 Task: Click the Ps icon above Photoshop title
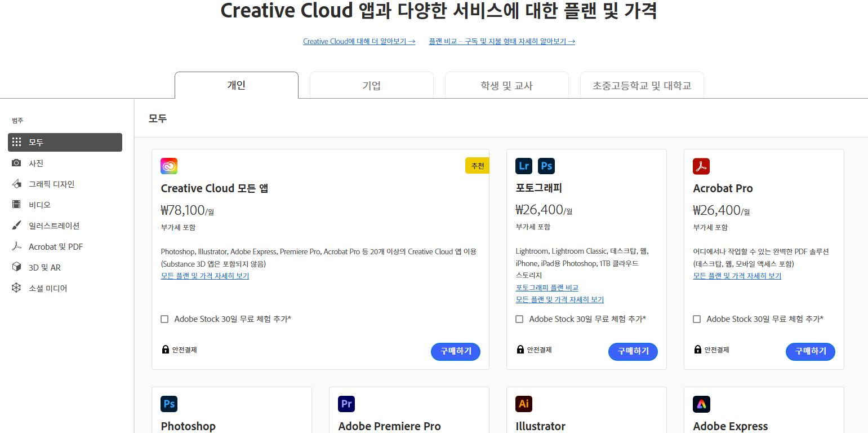click(x=169, y=404)
